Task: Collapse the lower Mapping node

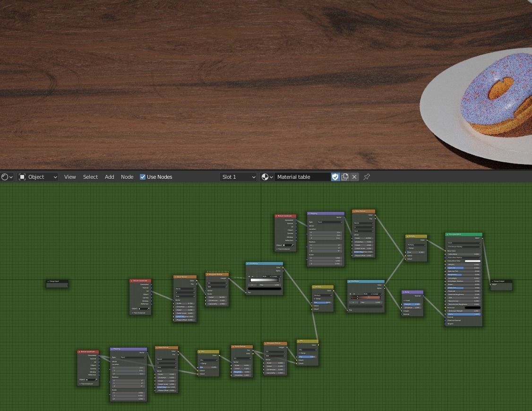Action: point(112,349)
